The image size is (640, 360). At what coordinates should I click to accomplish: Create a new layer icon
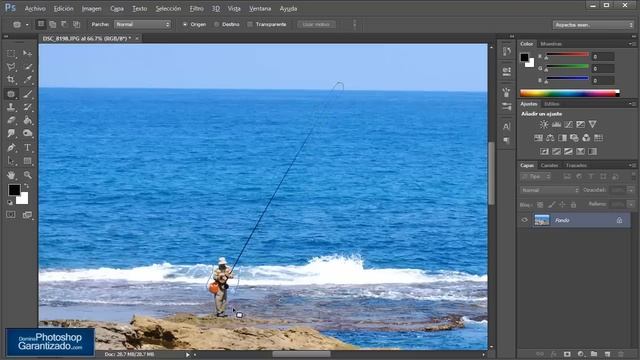tap(607, 354)
